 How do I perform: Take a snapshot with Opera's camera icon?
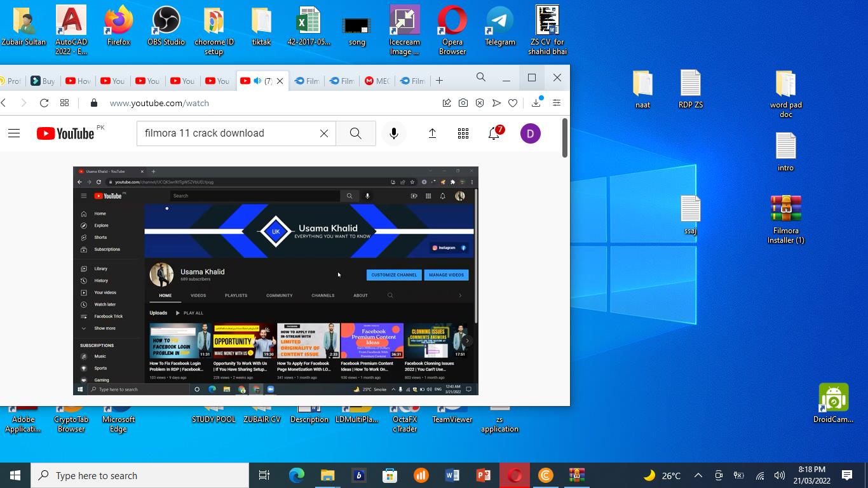[x=463, y=103]
